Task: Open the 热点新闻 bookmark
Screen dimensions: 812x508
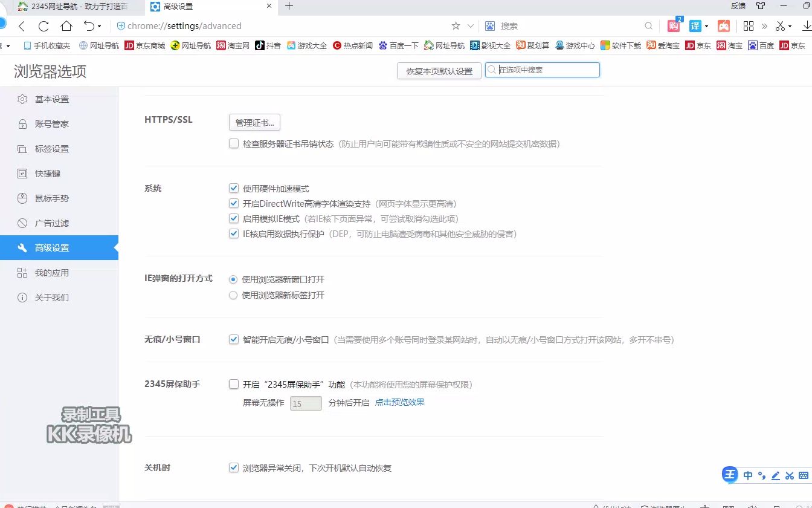Action: pos(353,45)
